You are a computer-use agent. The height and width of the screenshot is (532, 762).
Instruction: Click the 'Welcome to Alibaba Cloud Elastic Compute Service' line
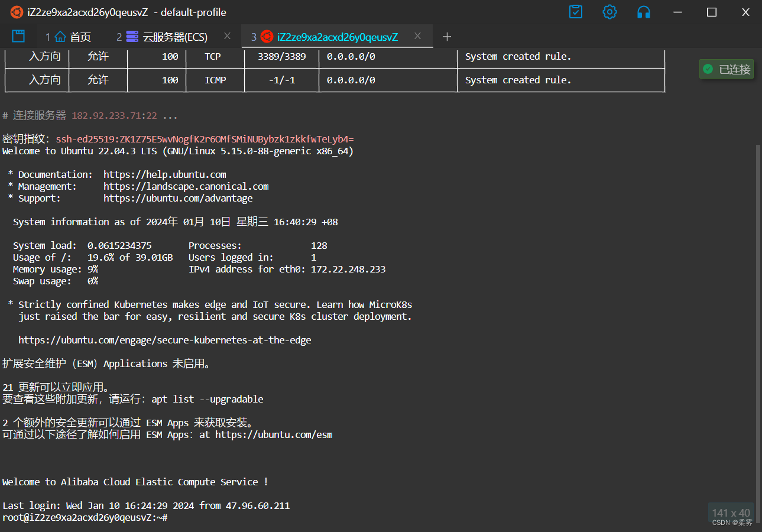click(135, 482)
